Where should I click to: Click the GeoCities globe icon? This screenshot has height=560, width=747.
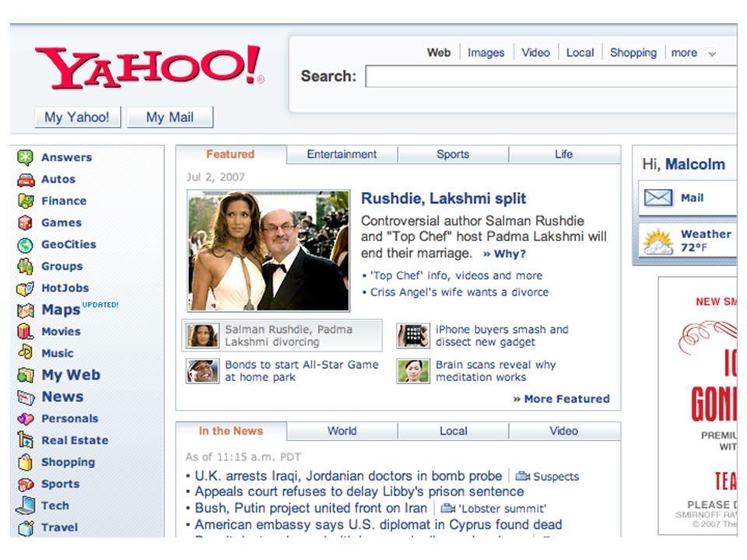coord(25,245)
